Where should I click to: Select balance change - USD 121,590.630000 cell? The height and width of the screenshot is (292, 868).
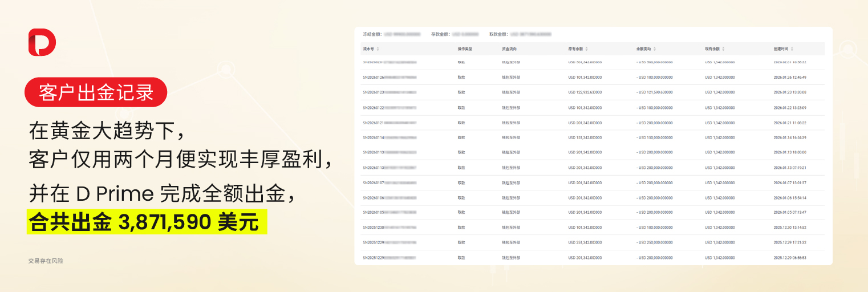coord(655,92)
